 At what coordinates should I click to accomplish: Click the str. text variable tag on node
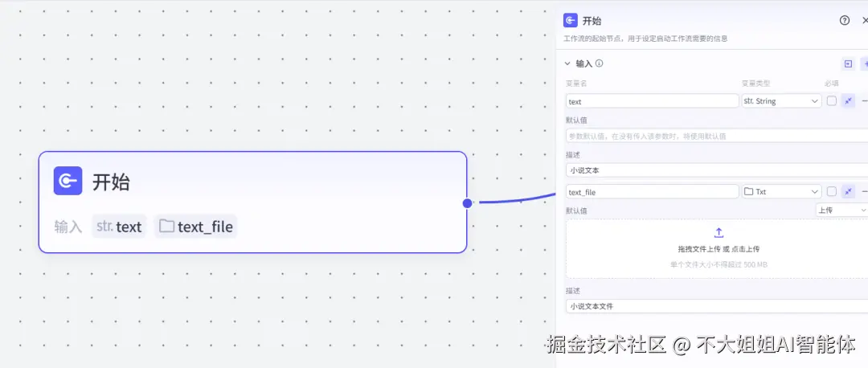(x=119, y=227)
